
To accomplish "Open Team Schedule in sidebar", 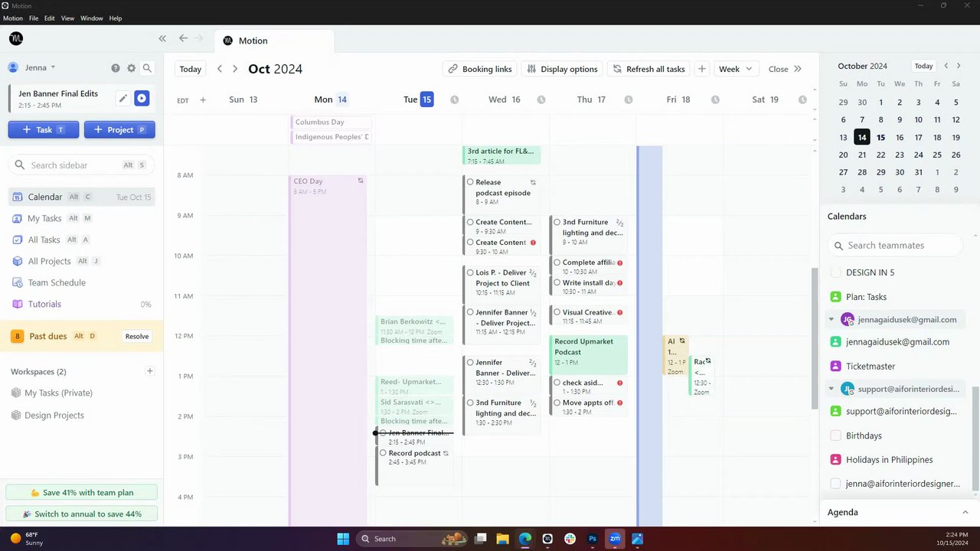I will tap(57, 282).
